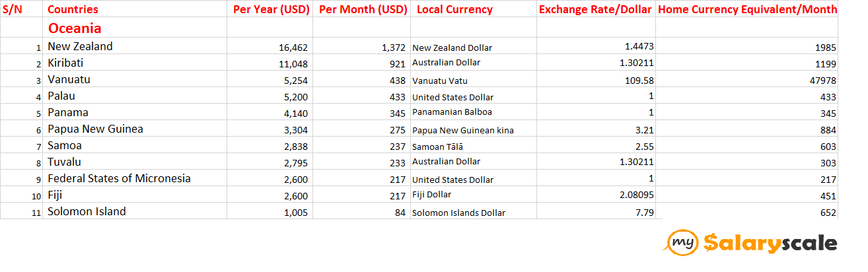The height and width of the screenshot is (272, 868).
Task: Click the Samoan Tālā currency cell
Action: [x=438, y=147]
